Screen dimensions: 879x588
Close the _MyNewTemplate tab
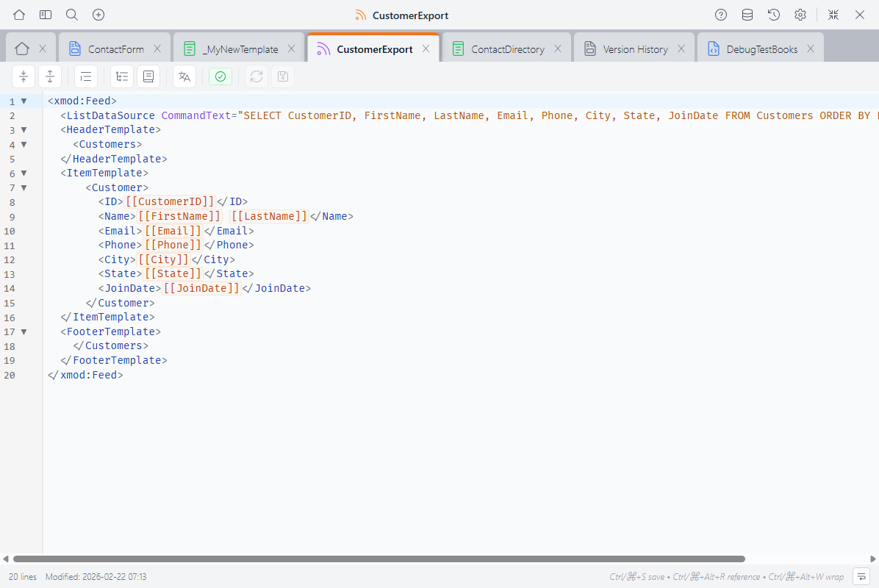(x=292, y=49)
